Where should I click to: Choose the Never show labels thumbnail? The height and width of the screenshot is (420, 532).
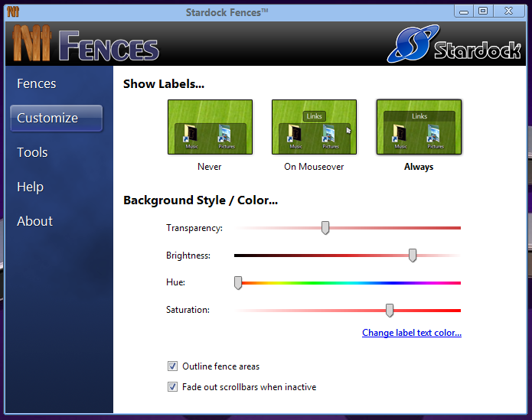[210, 127]
